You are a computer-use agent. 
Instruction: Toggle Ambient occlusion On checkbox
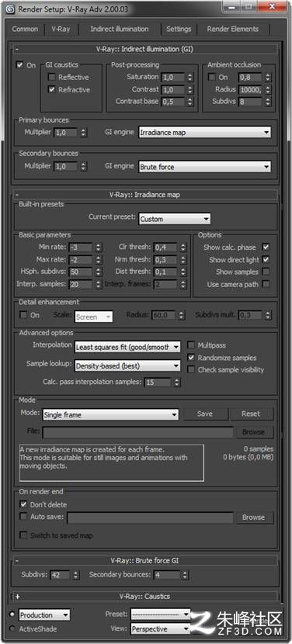[211, 78]
